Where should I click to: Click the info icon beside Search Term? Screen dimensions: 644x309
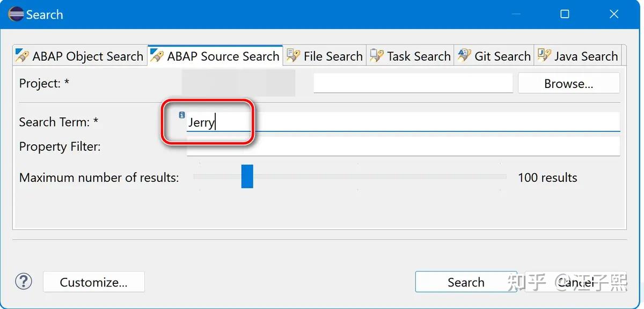(182, 114)
